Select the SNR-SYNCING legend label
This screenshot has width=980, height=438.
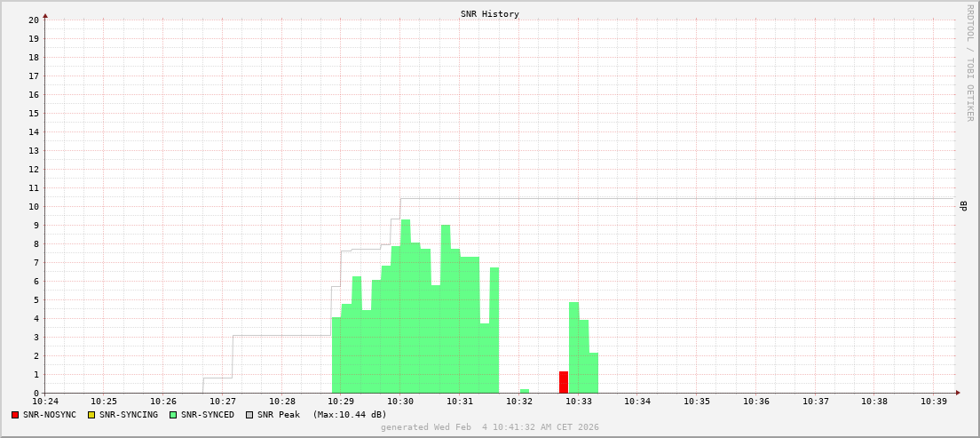(129, 415)
